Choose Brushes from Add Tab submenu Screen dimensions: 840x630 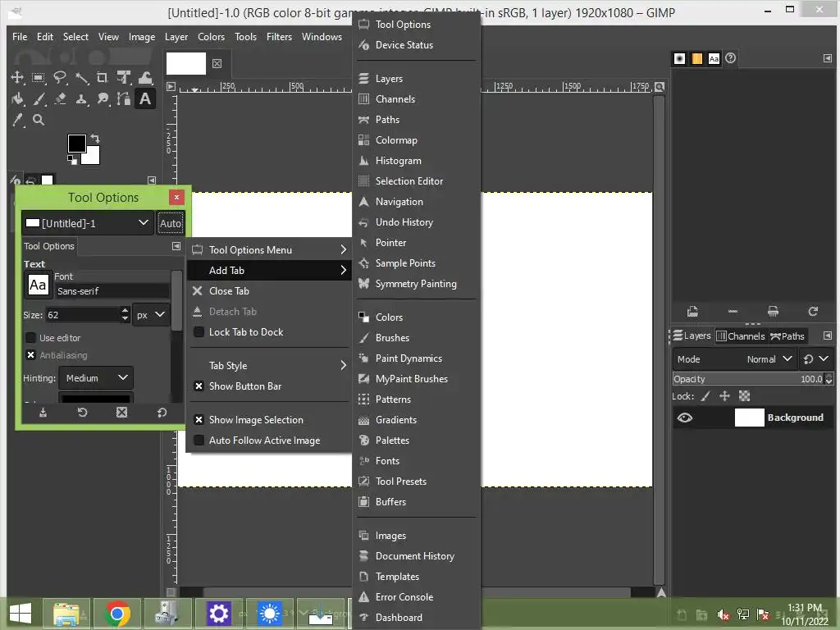416,338
